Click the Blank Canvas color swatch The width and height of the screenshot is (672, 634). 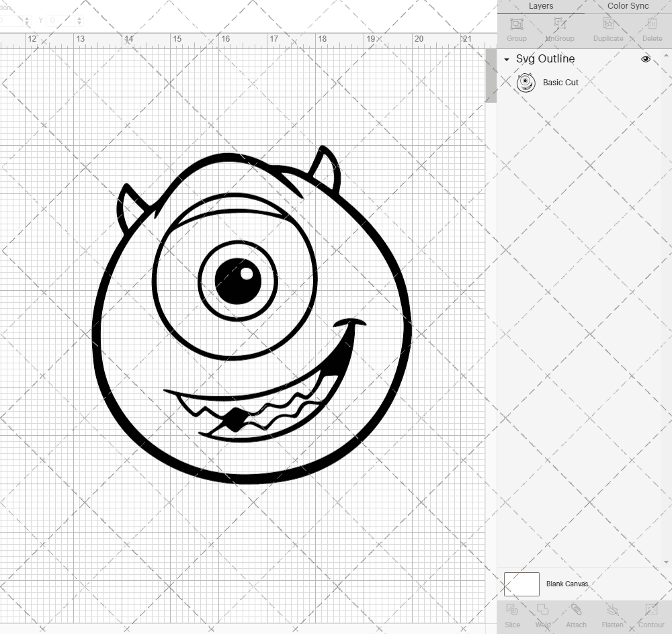point(521,584)
